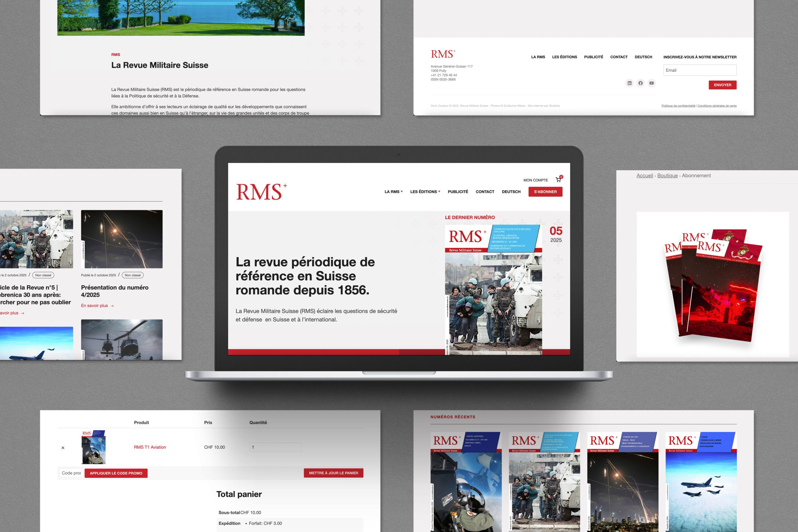Remove RMS T1 Aviation from cart

[63, 448]
